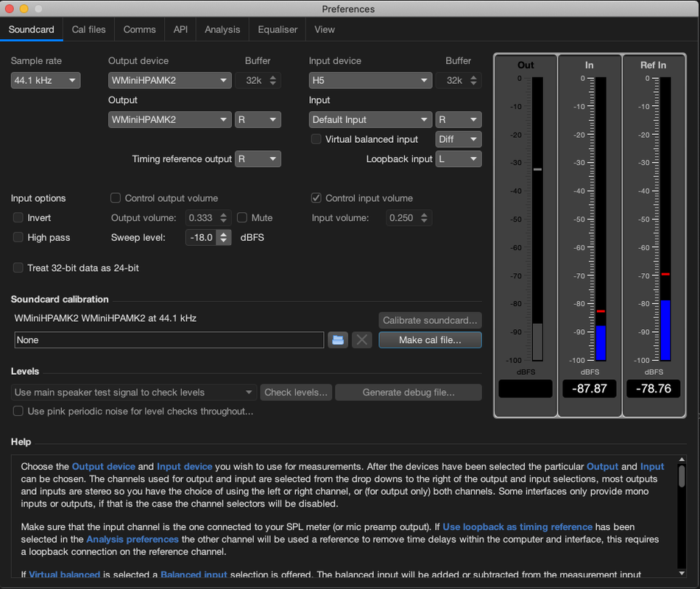Click the Sweep level stepper arrows

[x=224, y=237]
